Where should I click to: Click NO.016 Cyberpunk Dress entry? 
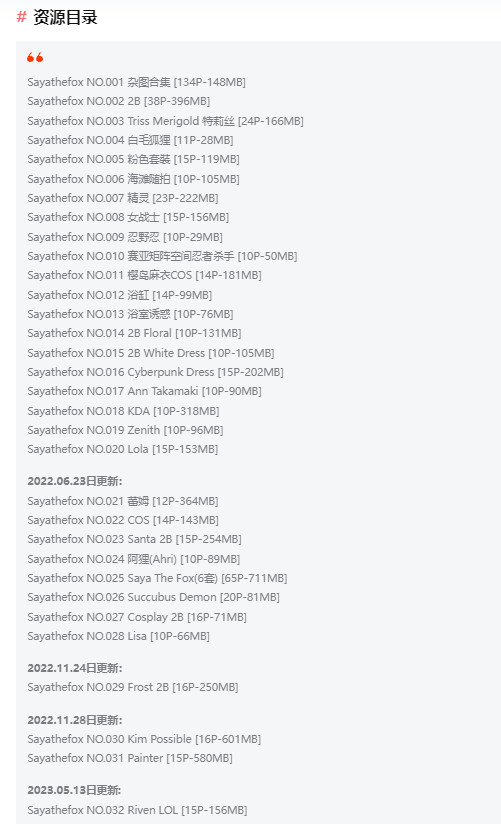pyautogui.click(x=155, y=372)
